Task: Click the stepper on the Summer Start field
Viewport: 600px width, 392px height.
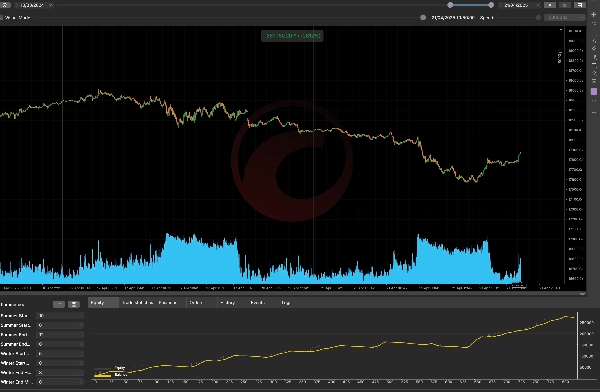Action: tap(81, 325)
